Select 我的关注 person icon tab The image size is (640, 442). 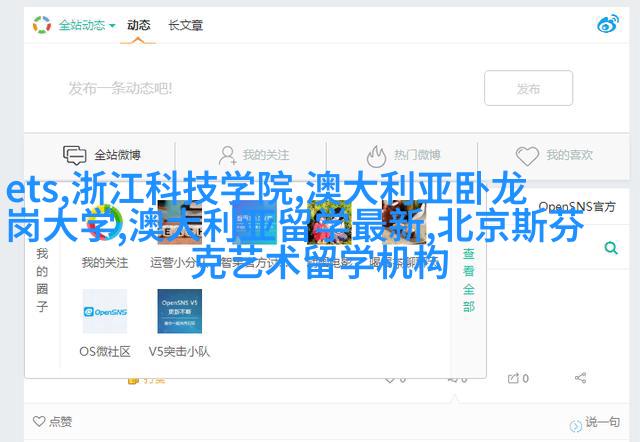pyautogui.click(x=254, y=155)
